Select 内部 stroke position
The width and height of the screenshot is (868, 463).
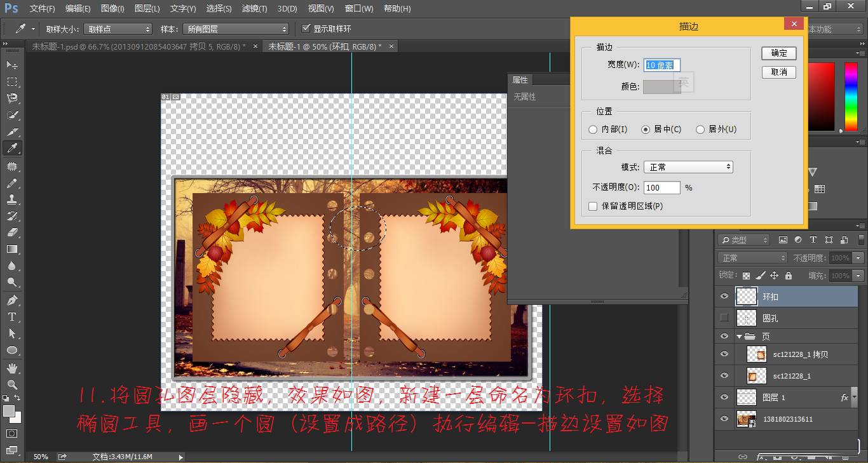tap(593, 130)
